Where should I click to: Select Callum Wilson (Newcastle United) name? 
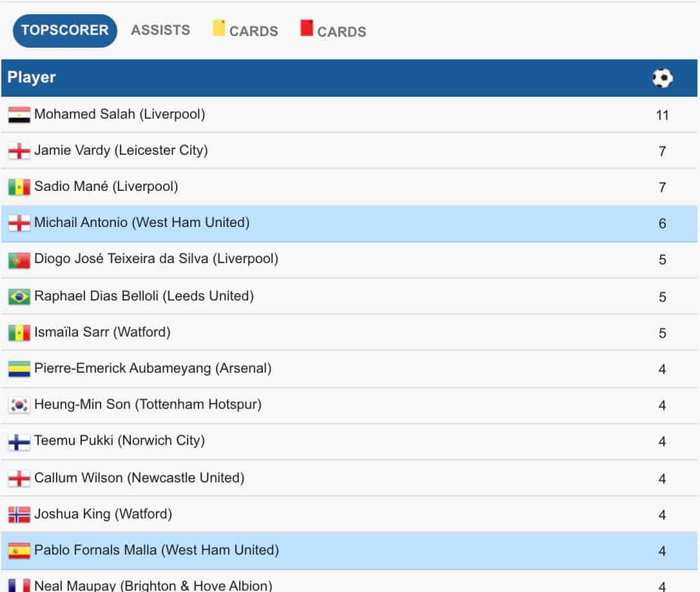point(139,478)
